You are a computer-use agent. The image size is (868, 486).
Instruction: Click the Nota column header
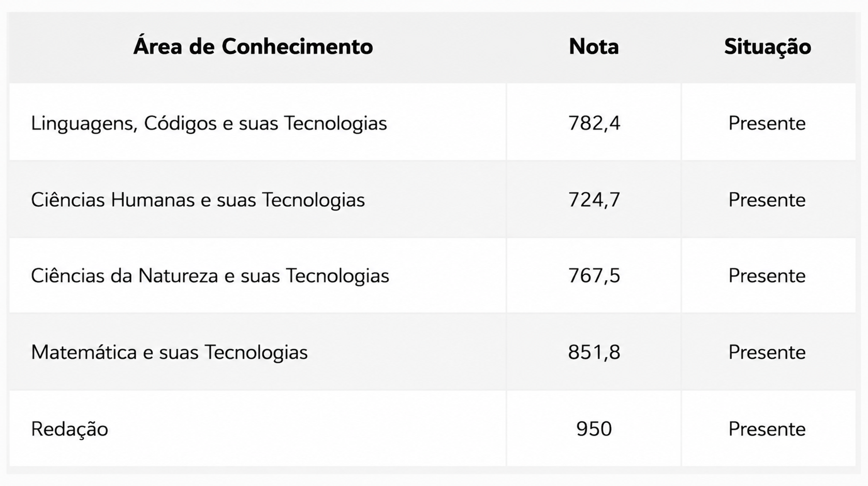pyautogui.click(x=594, y=47)
